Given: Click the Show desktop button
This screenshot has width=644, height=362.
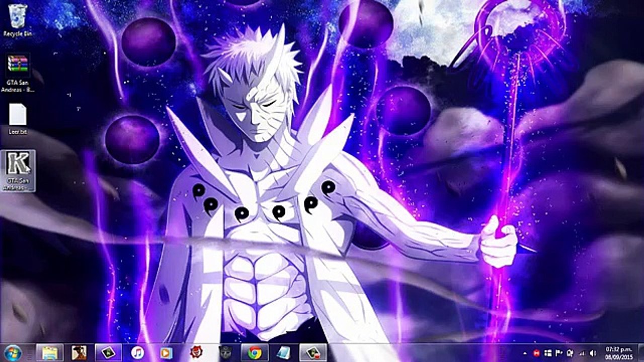Looking at the screenshot, I should [640, 353].
